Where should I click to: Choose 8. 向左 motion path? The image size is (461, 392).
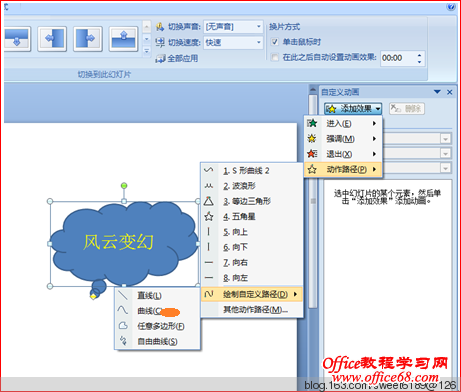click(x=252, y=278)
